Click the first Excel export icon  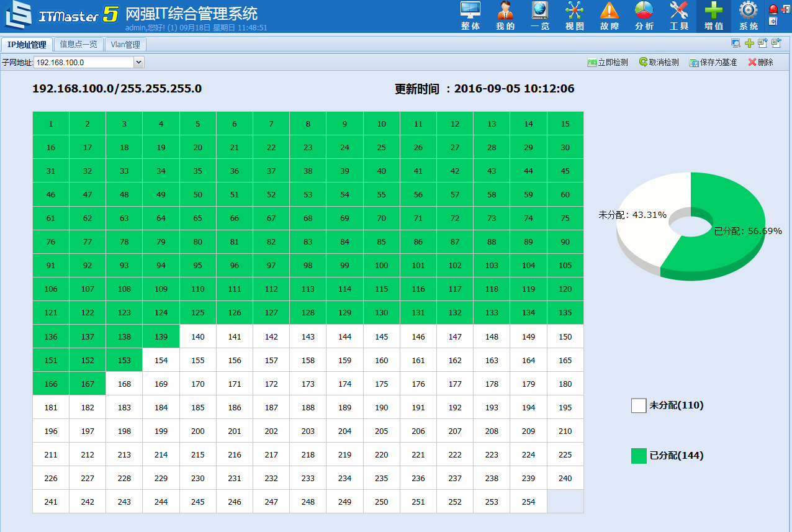pos(763,43)
